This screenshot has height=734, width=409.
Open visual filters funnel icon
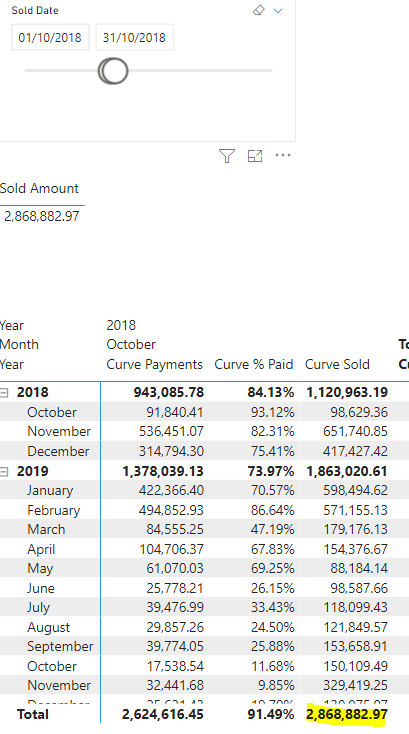(x=227, y=156)
